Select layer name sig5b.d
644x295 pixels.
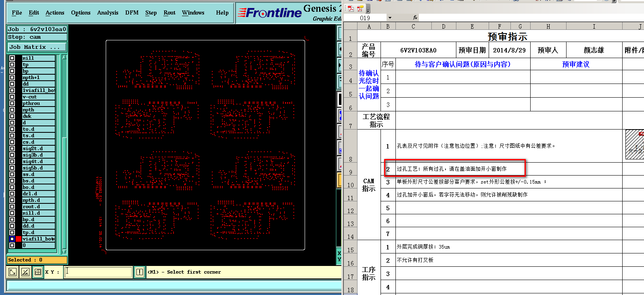tap(39, 168)
